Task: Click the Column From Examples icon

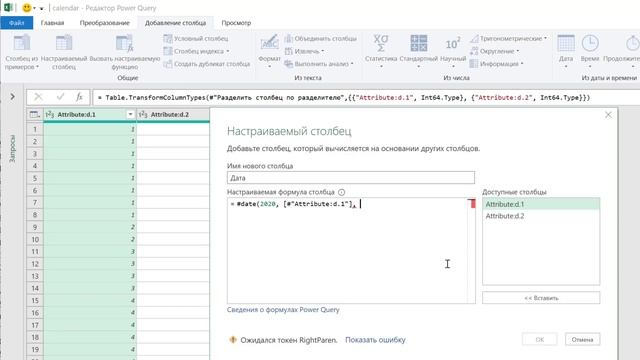Action: 22,43
